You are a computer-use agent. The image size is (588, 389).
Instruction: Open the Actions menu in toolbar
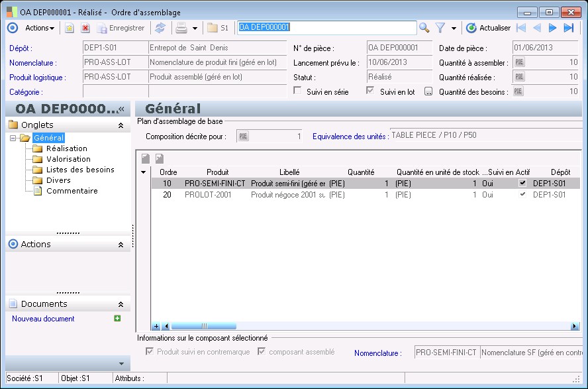click(x=39, y=28)
